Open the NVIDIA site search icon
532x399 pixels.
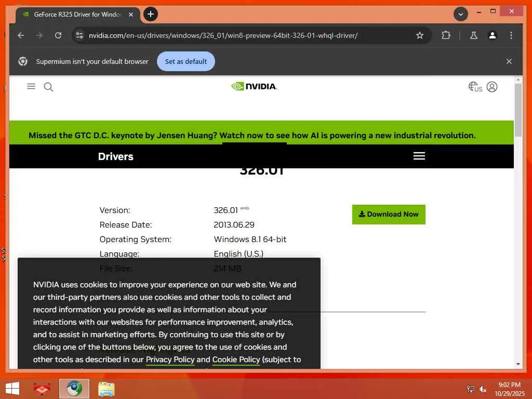coord(48,87)
